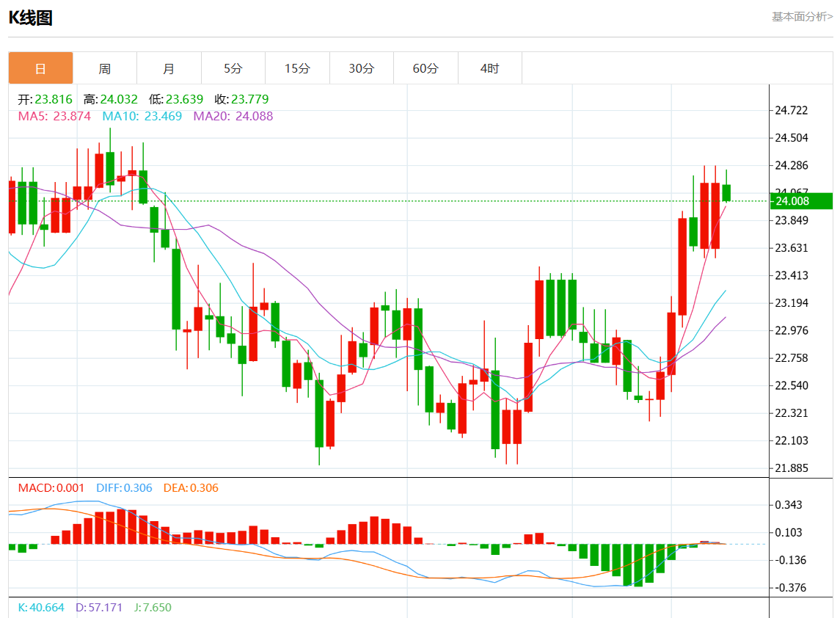
Task: Click the 23.413 price axis label
Action: pos(792,275)
